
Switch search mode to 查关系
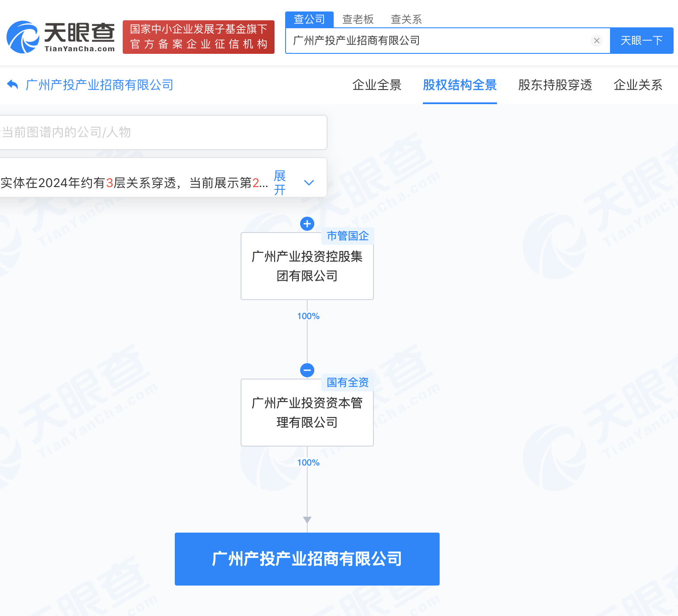click(406, 19)
